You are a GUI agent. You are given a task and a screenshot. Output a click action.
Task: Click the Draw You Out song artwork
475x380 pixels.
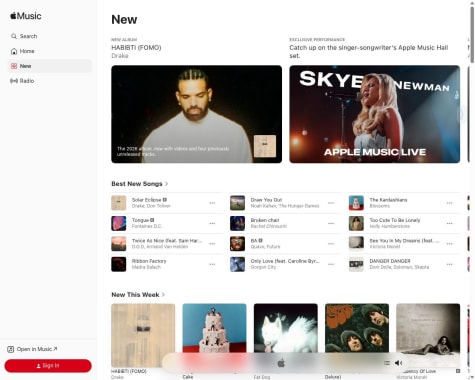[x=237, y=203]
